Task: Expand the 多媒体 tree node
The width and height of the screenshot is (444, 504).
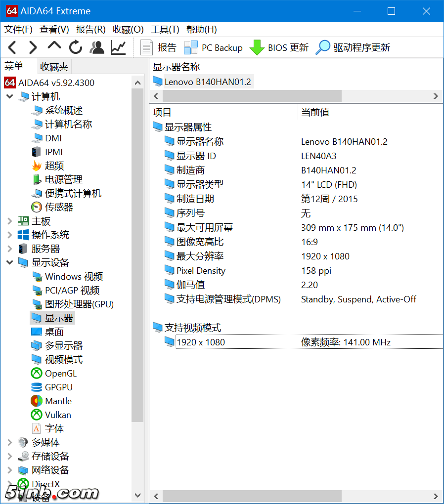Action: [x=9, y=442]
